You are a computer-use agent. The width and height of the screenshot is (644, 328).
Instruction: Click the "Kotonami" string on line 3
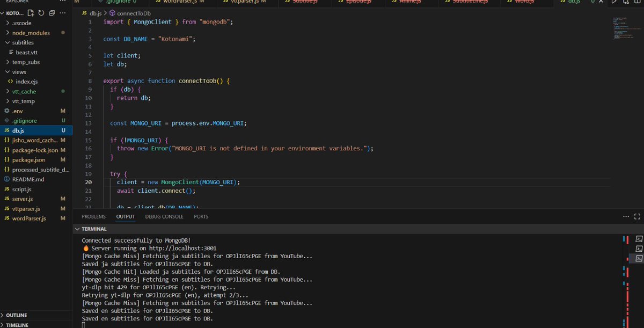tap(176, 39)
